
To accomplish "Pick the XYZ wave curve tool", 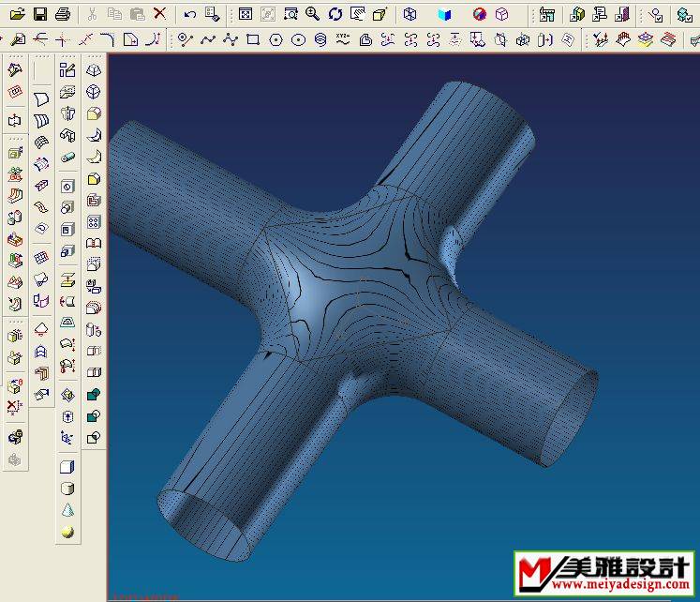I will [343, 40].
